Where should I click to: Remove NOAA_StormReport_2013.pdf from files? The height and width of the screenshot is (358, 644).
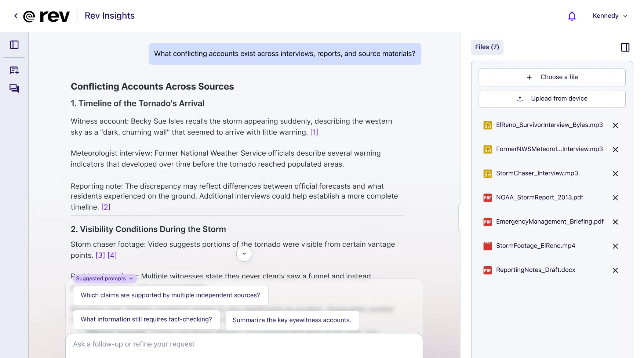(x=615, y=198)
